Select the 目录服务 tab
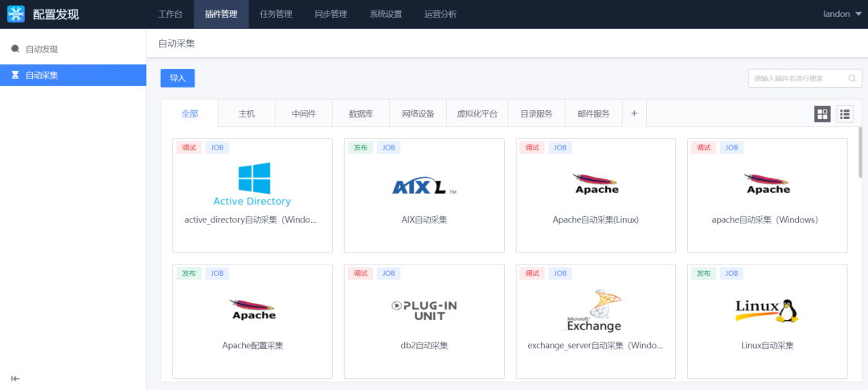 coord(536,113)
